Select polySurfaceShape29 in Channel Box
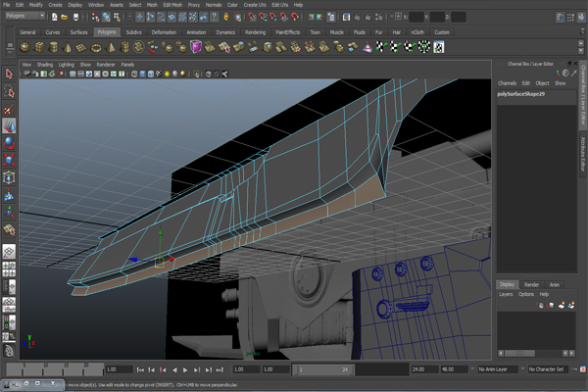This screenshot has height=392, width=588. [x=520, y=94]
